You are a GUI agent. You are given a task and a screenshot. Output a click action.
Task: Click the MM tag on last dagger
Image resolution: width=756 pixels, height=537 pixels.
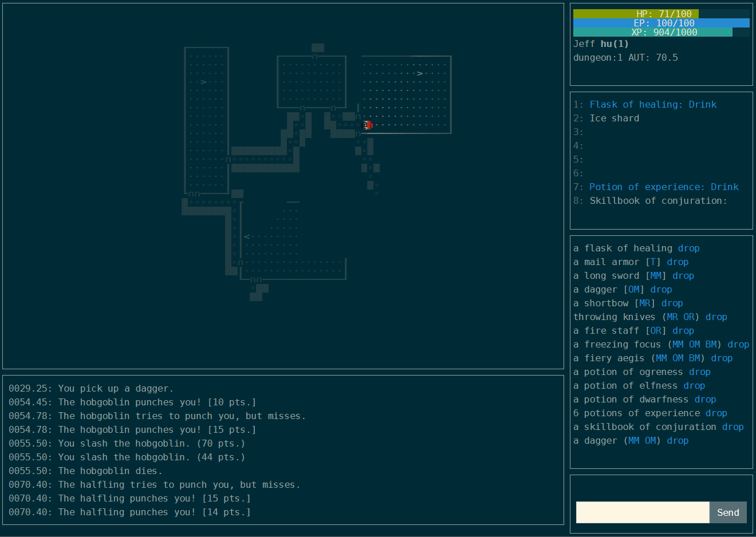[634, 440]
